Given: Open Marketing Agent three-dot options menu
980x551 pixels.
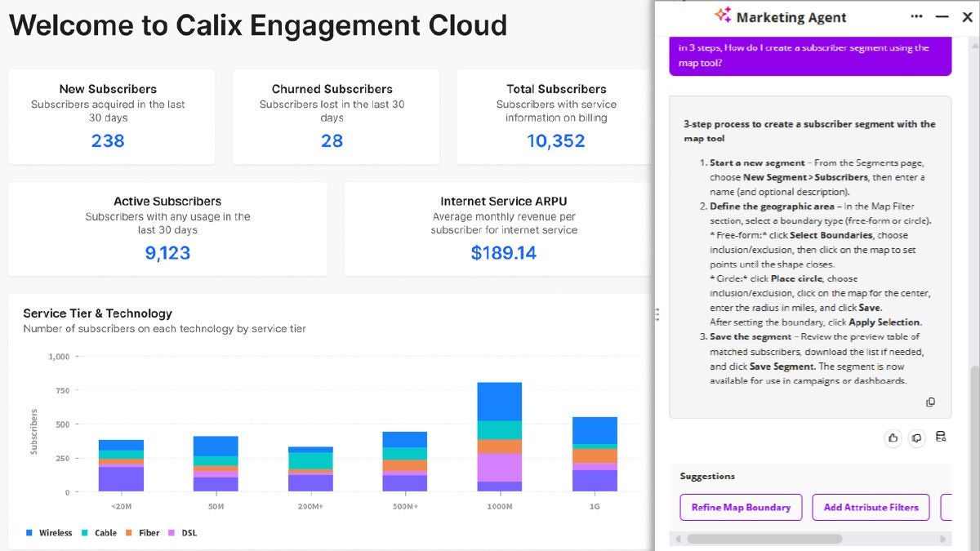Looking at the screenshot, I should (x=918, y=16).
